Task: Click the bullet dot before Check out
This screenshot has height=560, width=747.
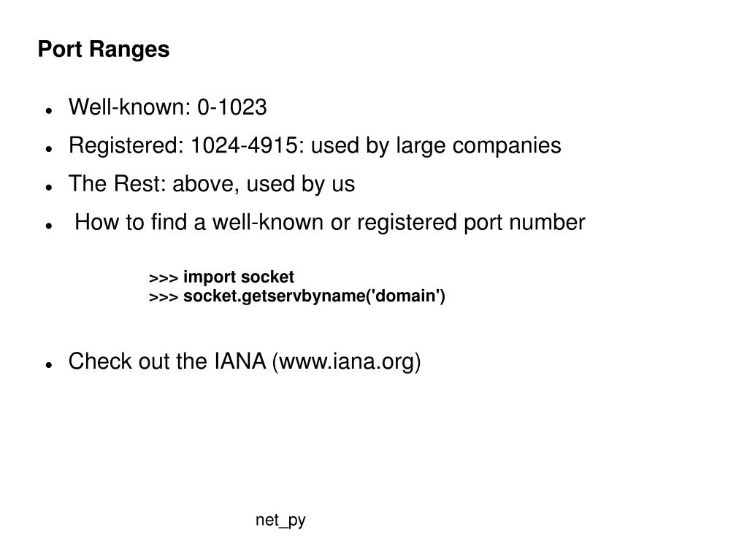Action: click(48, 365)
